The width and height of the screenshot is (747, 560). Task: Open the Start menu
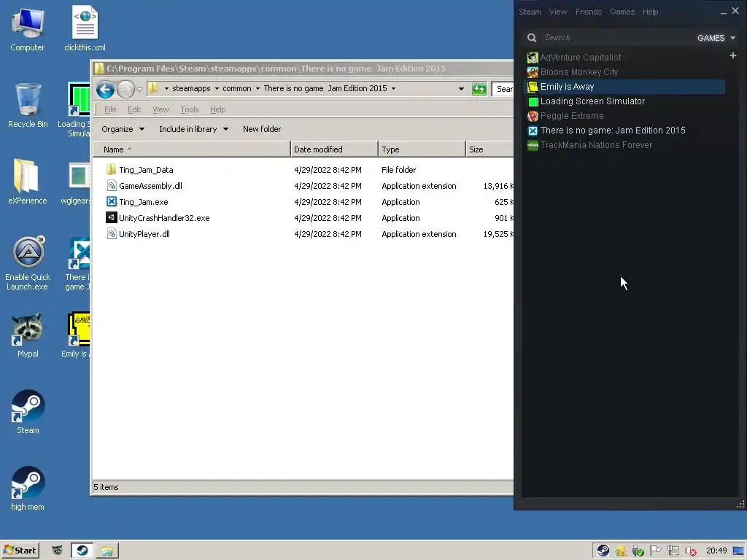[20, 551]
